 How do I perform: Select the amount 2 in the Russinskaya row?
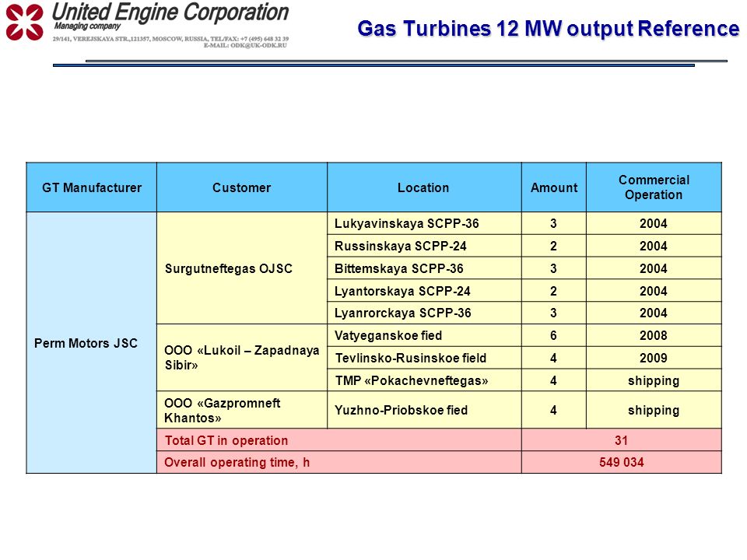tap(553, 247)
